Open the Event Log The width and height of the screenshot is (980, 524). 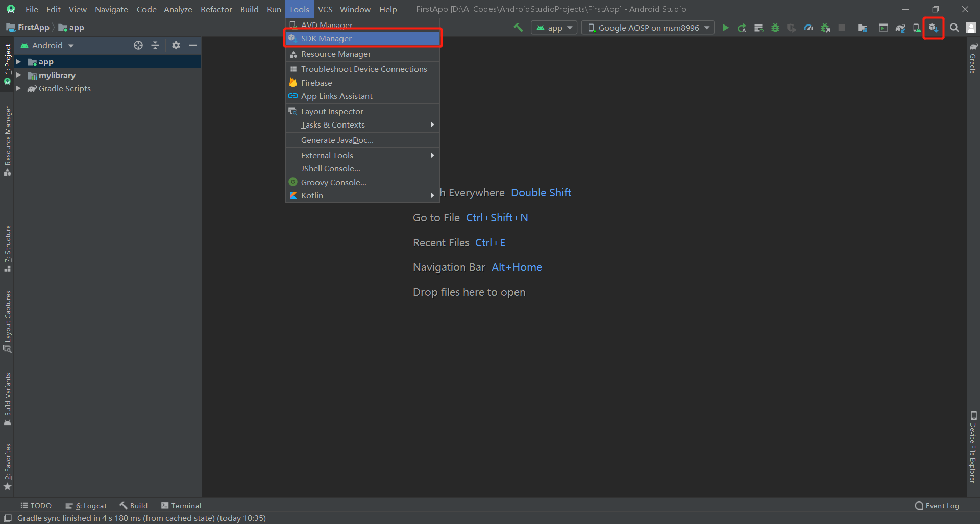click(x=937, y=506)
